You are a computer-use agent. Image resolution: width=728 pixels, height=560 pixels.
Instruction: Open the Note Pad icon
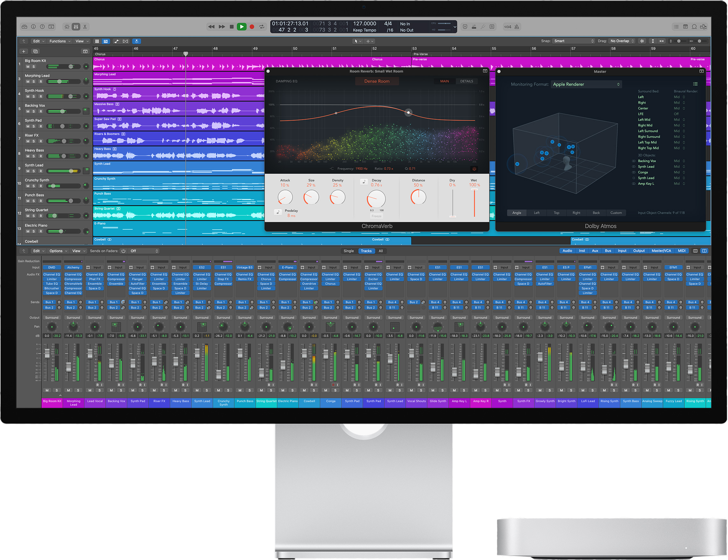tap(685, 27)
